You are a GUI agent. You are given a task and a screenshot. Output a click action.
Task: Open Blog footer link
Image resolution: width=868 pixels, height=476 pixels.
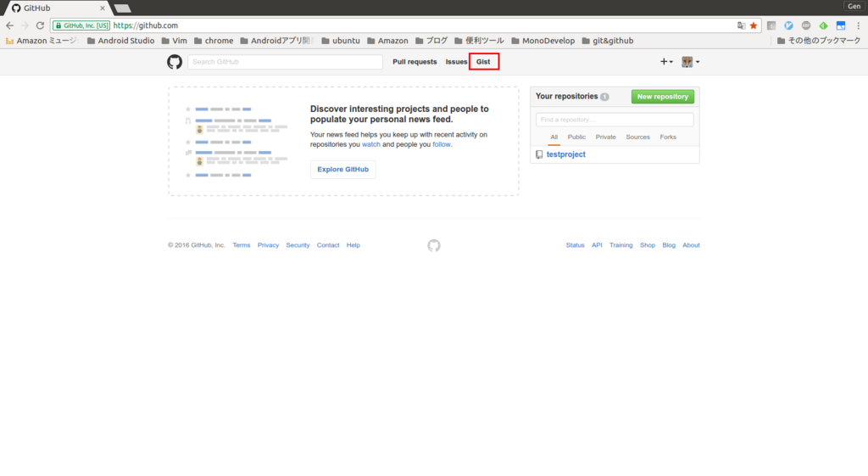[669, 245]
